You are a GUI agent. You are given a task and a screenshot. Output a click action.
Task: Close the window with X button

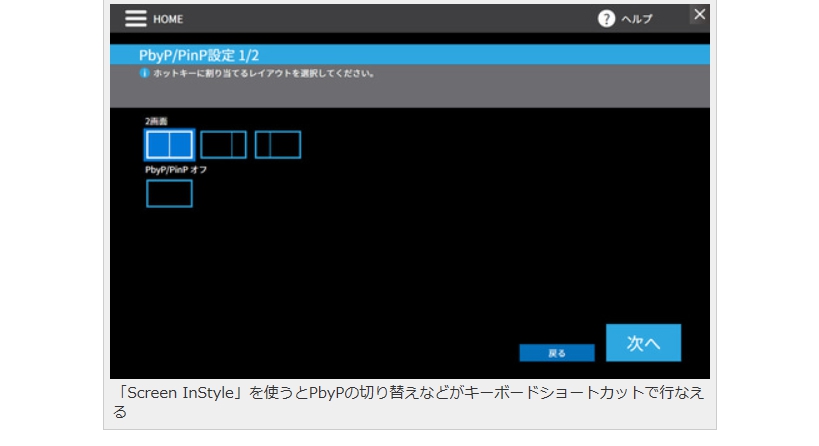699,14
